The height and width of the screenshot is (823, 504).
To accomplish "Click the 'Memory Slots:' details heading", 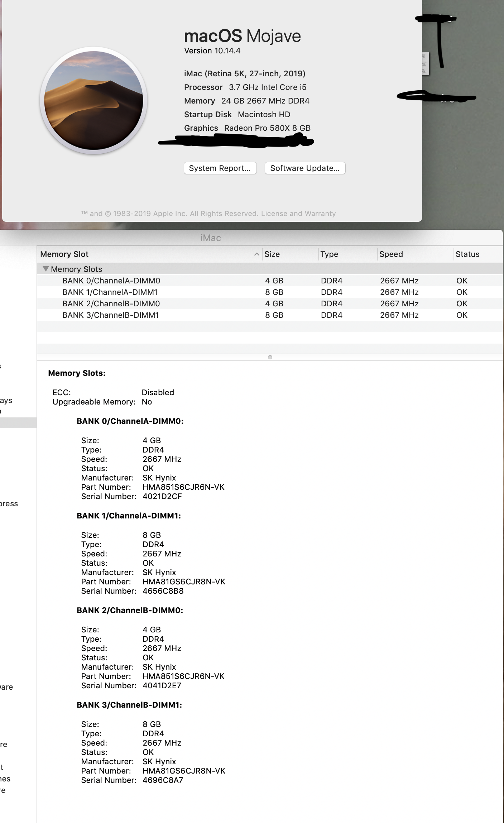I will (77, 373).
